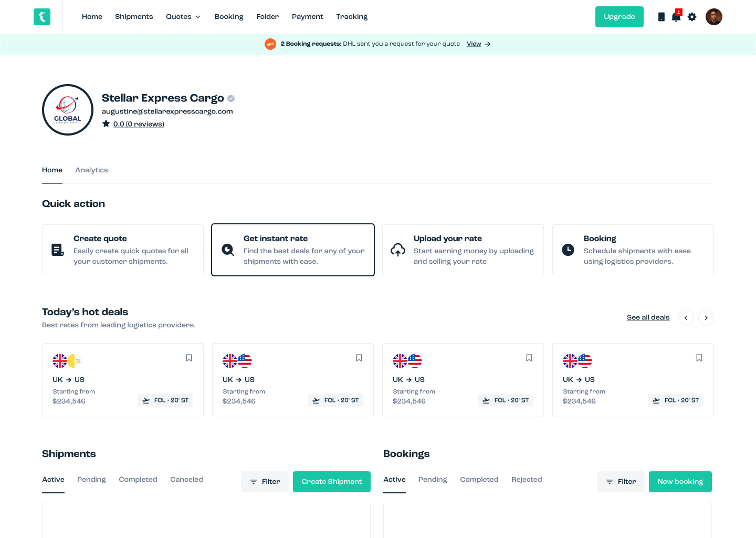756x538 pixels.
Task: Click the cloud upload icon on Upload your rate
Action: 398,250
